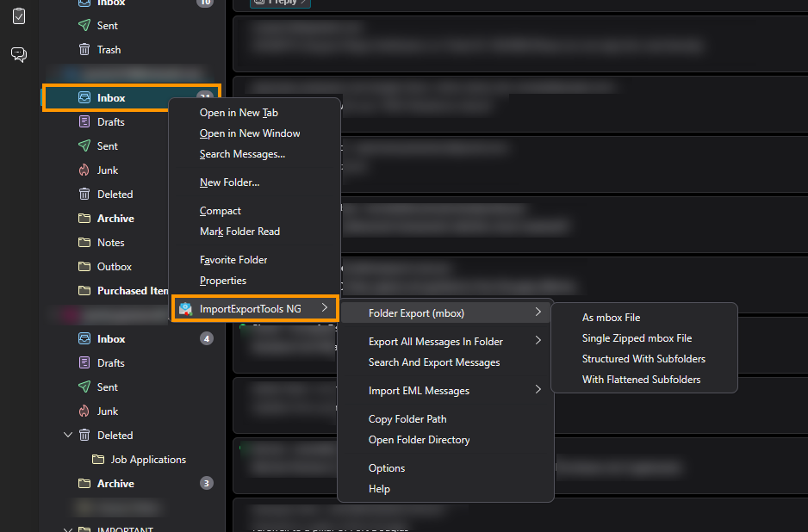The image size is (808, 532).
Task: Open the Inbox with 4 unread messages
Action: (x=111, y=339)
